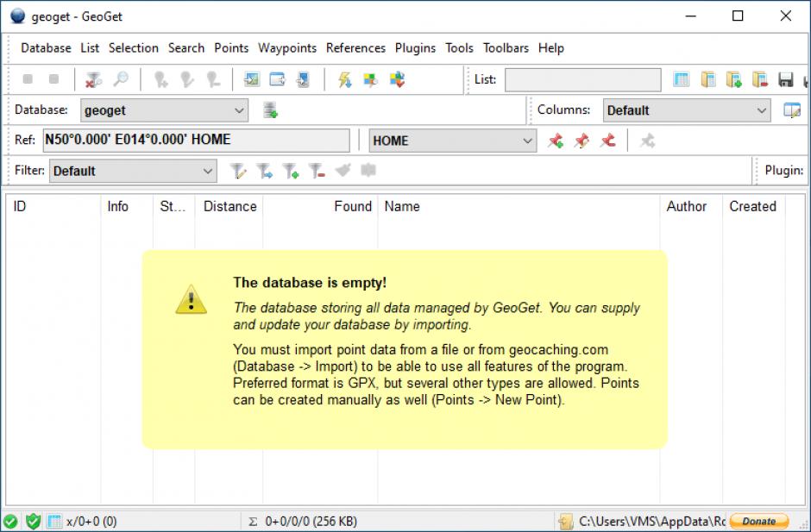Screen dimensions: 811x532
Task: Click the edit filter funnel with pencil icon
Action: click(x=238, y=171)
